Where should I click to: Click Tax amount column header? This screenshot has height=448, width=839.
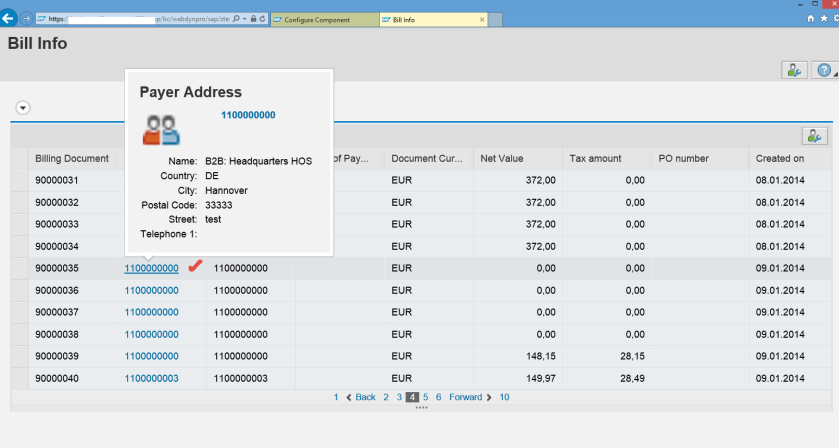pyautogui.click(x=607, y=158)
